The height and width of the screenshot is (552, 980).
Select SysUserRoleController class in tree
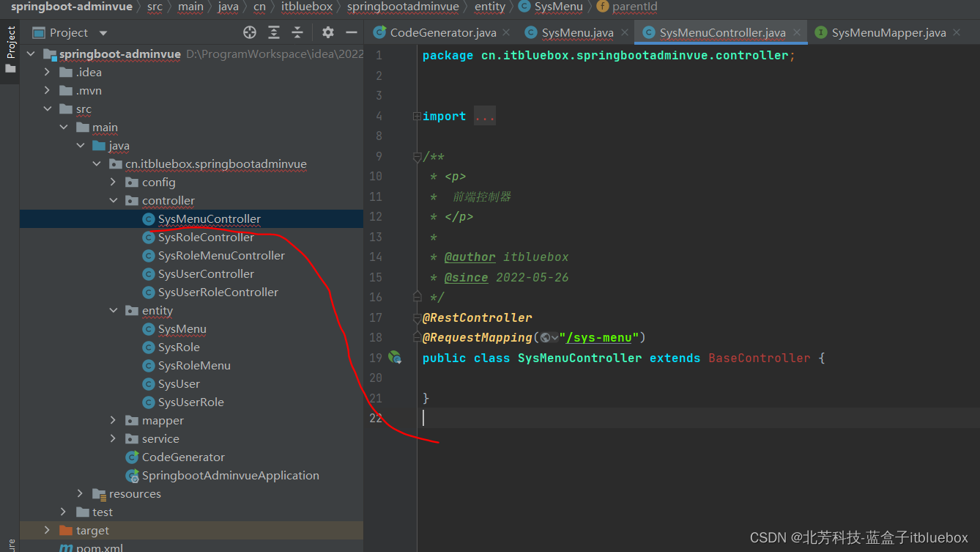click(218, 292)
